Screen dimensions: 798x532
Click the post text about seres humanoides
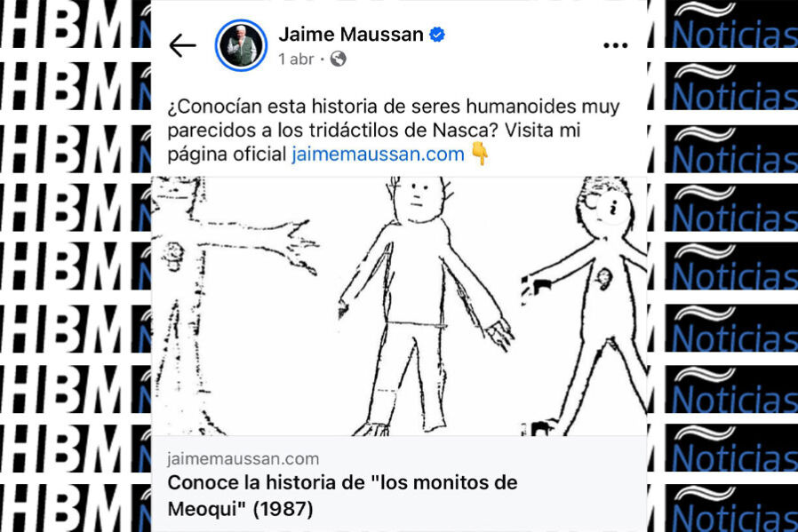click(394, 131)
